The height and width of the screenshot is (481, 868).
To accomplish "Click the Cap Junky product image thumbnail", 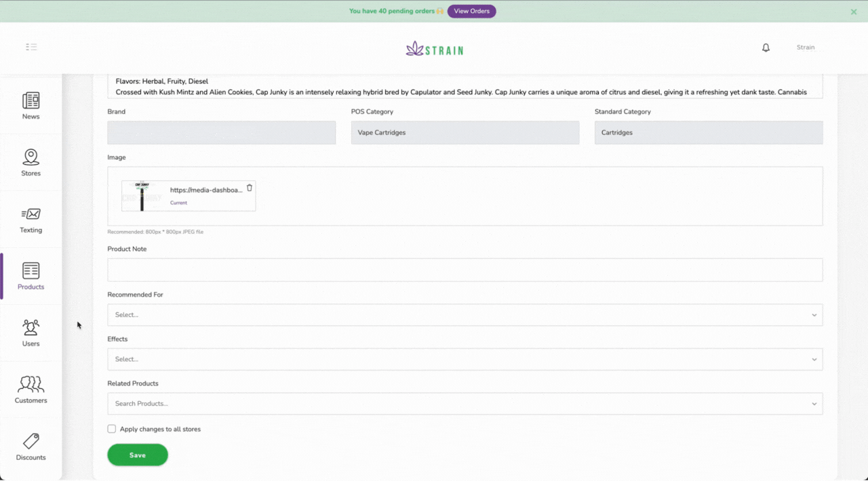I will 142,196.
